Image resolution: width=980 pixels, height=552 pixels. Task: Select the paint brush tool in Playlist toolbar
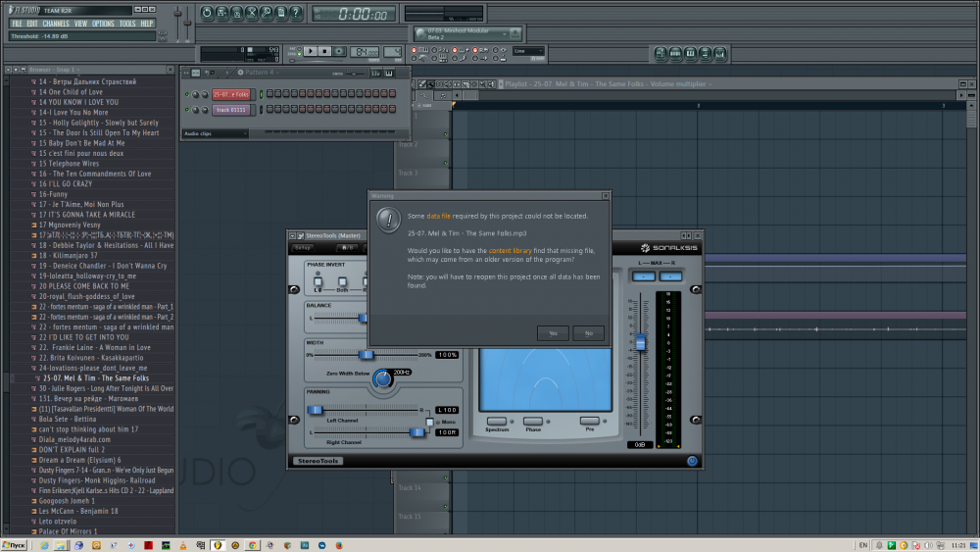tap(431, 83)
